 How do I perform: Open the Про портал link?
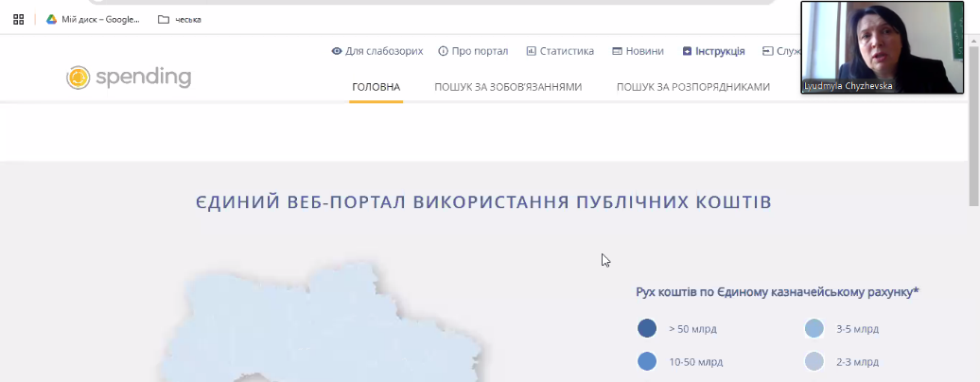(x=480, y=51)
